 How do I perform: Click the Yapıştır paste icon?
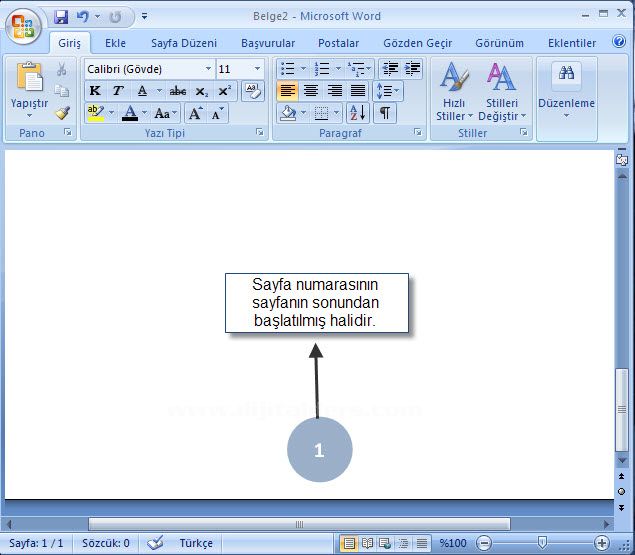pyautogui.click(x=29, y=77)
